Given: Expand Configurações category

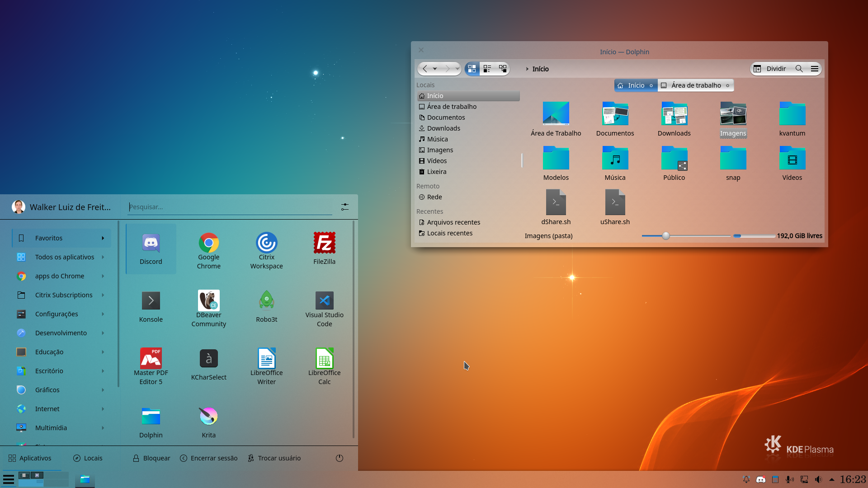Looking at the screenshot, I should 103,314.
